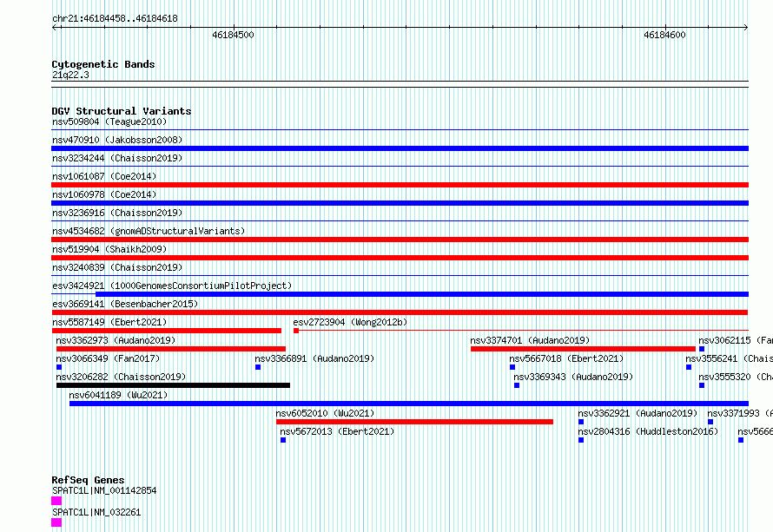Open esv2723904 (Wong2012b) variant label

350,322
